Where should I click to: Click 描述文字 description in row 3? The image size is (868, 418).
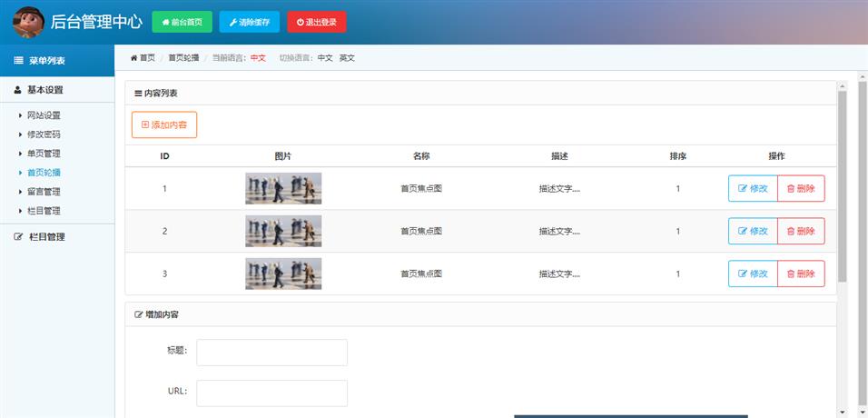559,274
